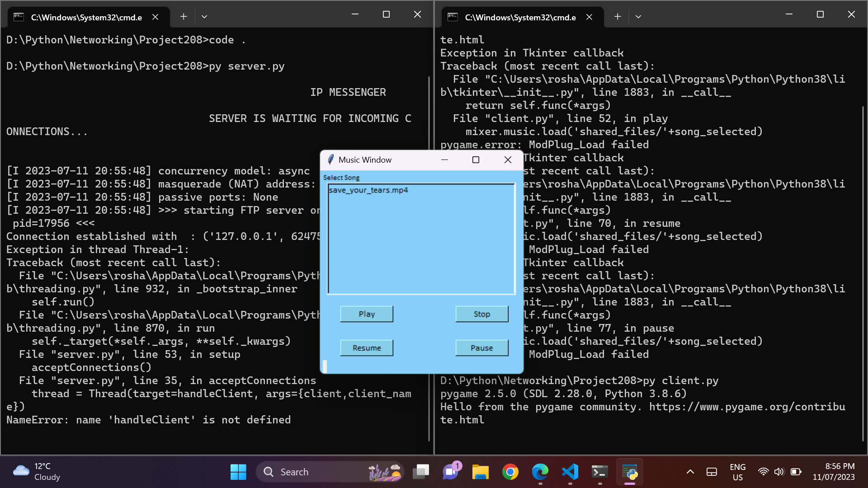Add a new tab in right terminal
Image resolution: width=868 pixels, height=488 pixels.
pos(618,17)
